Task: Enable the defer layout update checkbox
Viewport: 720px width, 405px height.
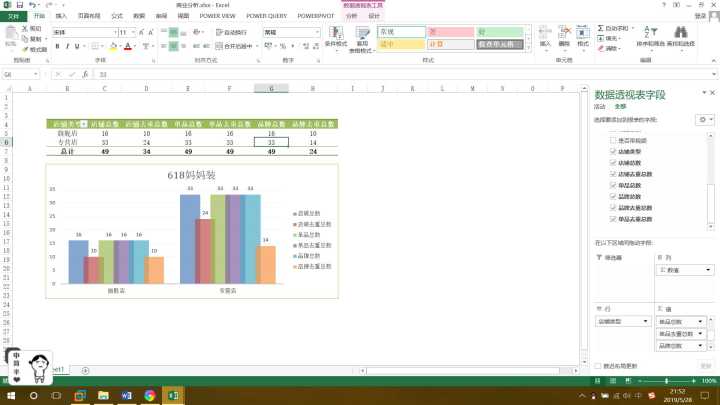Action: [x=598, y=367]
